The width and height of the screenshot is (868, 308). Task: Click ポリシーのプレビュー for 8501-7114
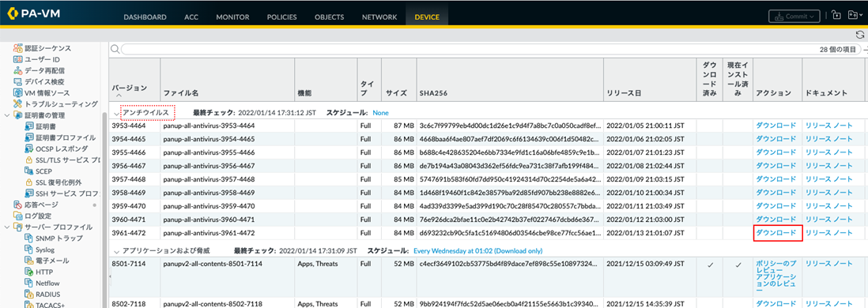(x=776, y=268)
